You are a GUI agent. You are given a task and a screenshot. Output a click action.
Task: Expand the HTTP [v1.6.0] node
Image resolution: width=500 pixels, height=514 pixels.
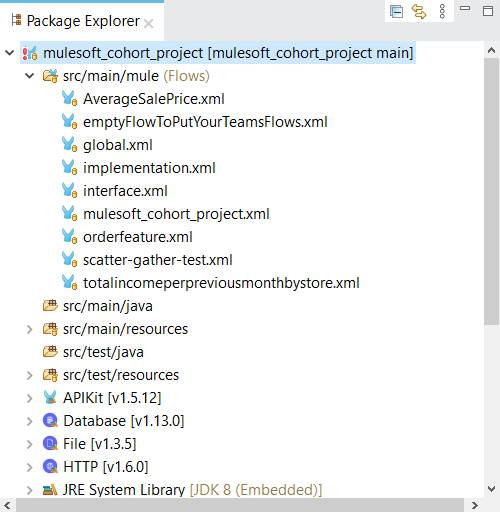coord(30,467)
